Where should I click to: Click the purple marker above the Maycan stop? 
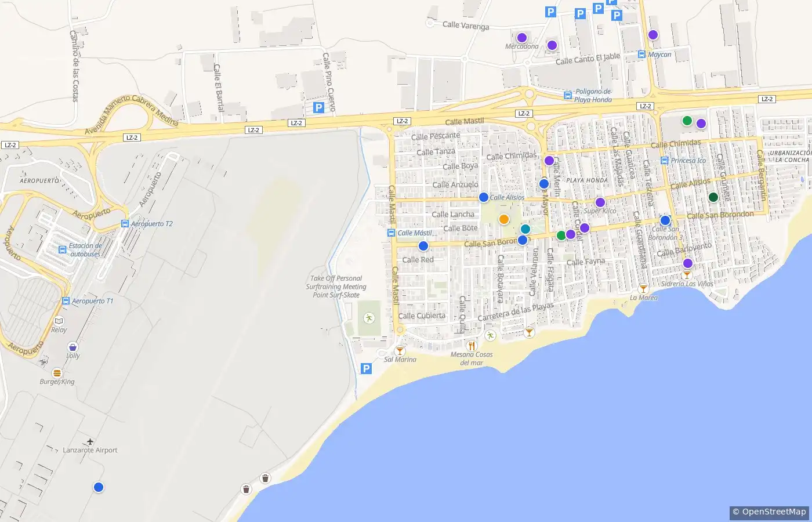[653, 35]
